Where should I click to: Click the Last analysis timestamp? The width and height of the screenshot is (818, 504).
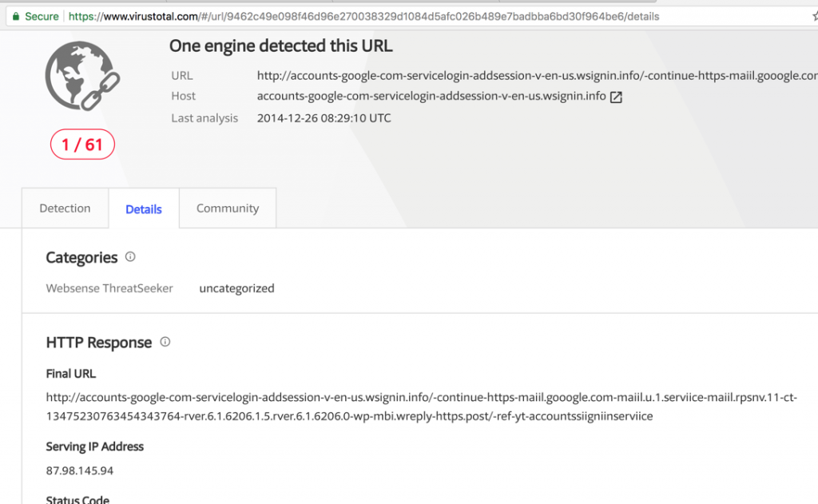tap(324, 117)
